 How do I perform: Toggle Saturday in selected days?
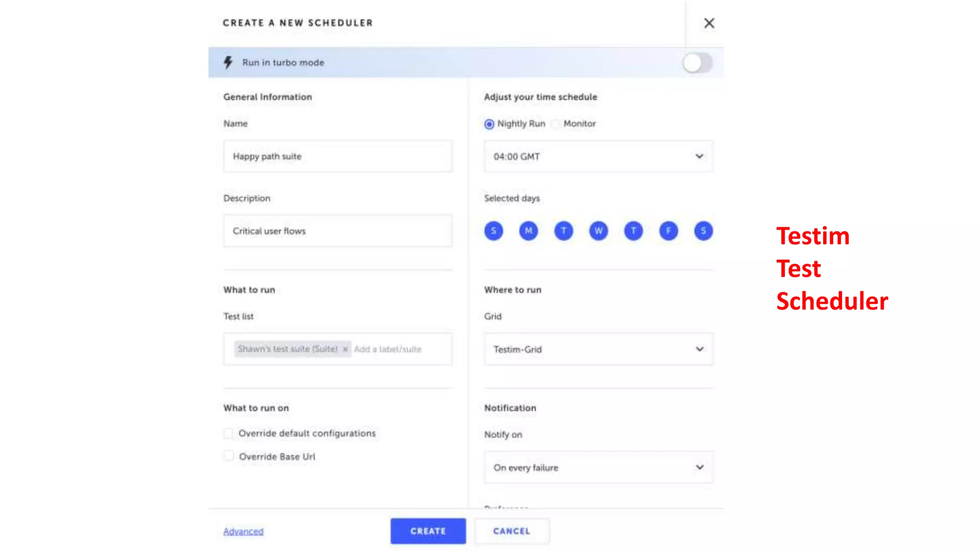click(703, 231)
